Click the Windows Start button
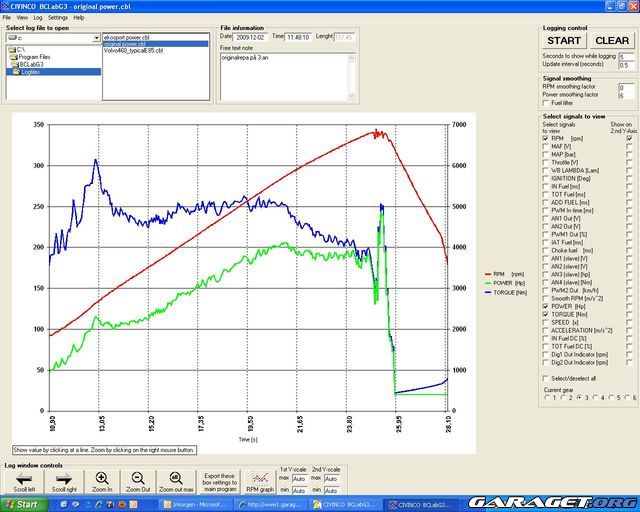 click(21, 505)
